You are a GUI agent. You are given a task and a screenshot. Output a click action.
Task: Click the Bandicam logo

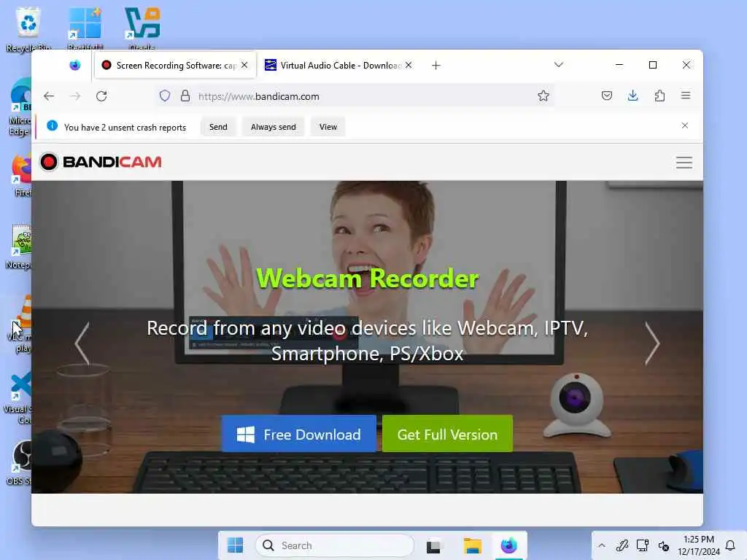(x=101, y=162)
